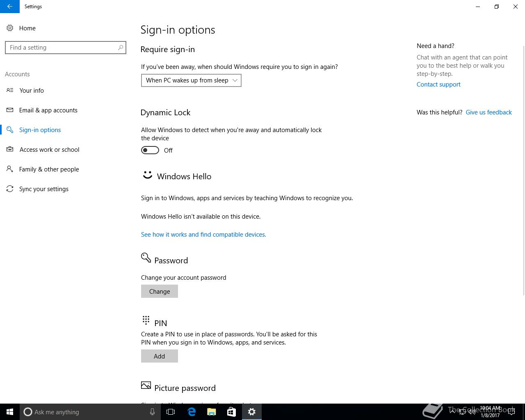Click the Your info person icon
Image resolution: width=525 pixels, height=420 pixels.
point(10,90)
